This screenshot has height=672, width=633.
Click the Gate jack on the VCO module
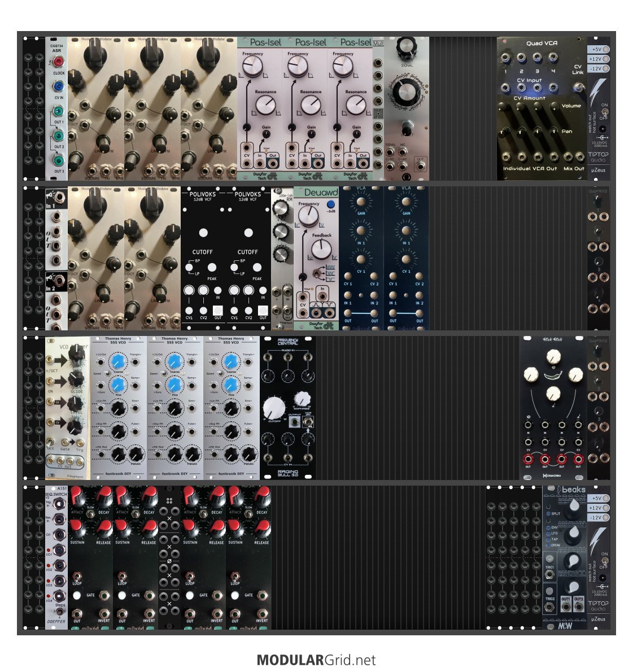coord(64,442)
